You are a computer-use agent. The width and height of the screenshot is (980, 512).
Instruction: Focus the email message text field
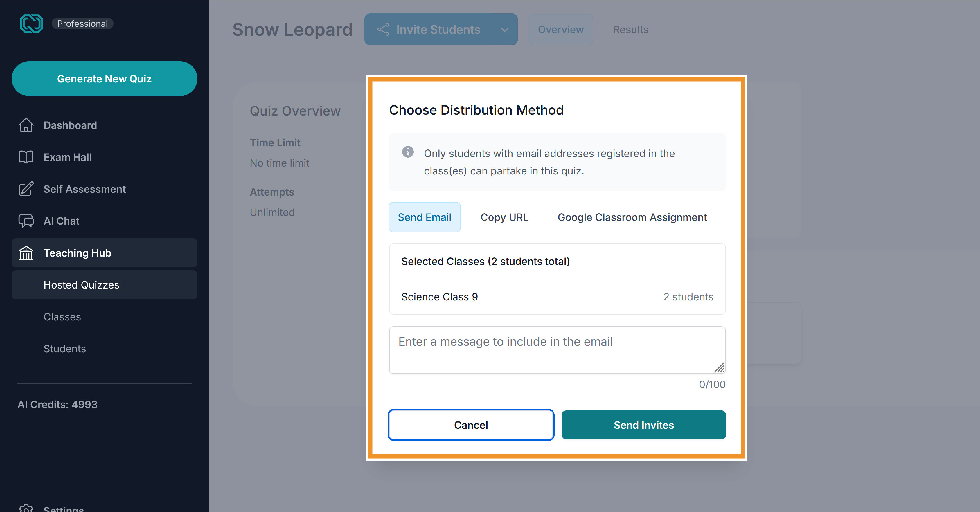point(557,350)
